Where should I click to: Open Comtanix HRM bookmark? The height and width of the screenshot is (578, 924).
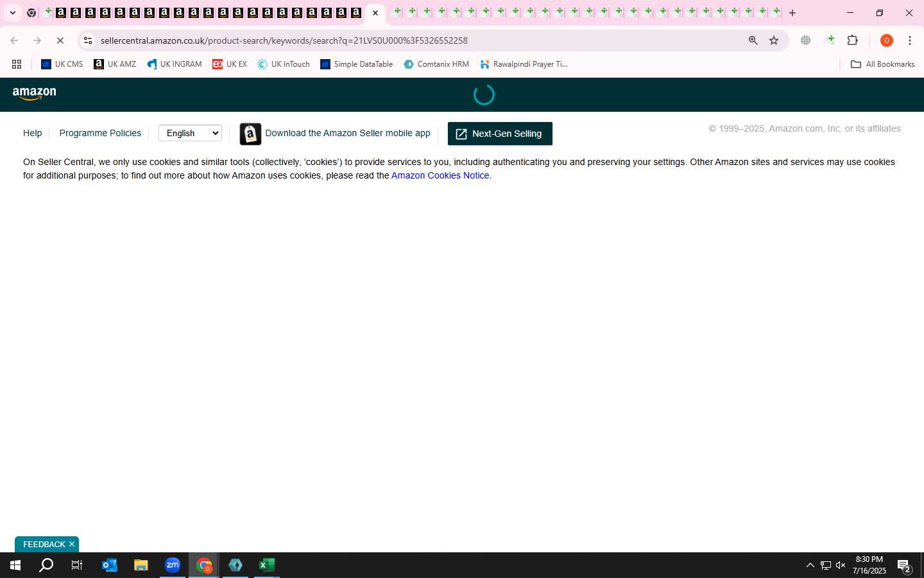point(436,64)
